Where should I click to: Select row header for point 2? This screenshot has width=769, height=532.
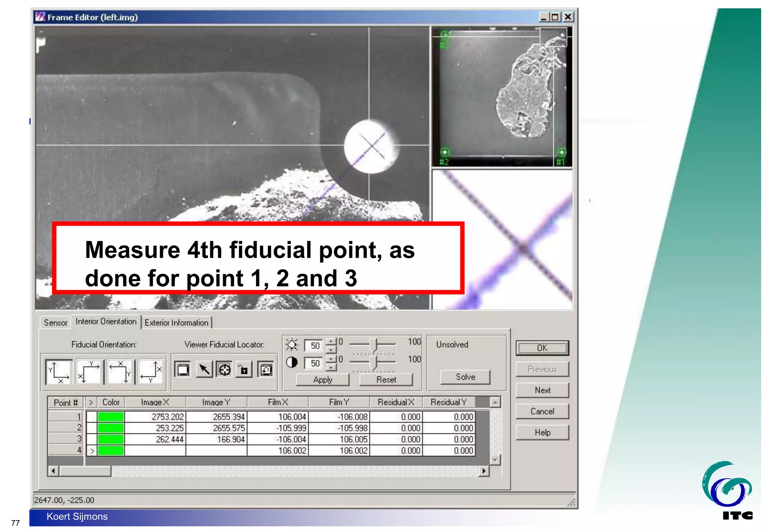click(x=66, y=427)
